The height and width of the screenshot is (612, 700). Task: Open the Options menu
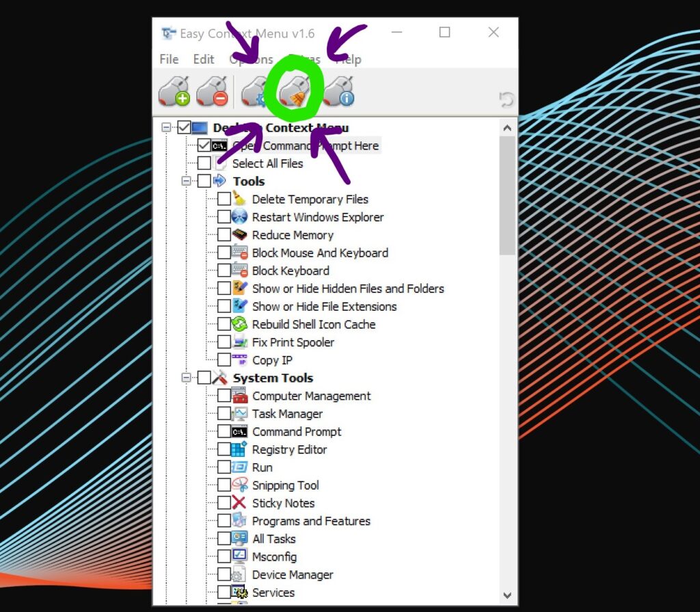coord(252,59)
